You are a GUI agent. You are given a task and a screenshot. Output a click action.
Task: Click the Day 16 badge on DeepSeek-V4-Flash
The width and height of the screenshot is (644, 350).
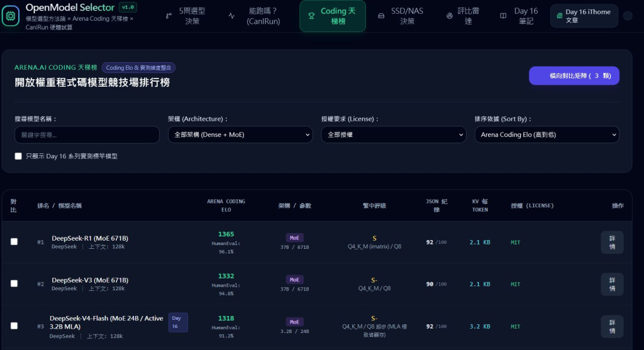click(178, 322)
